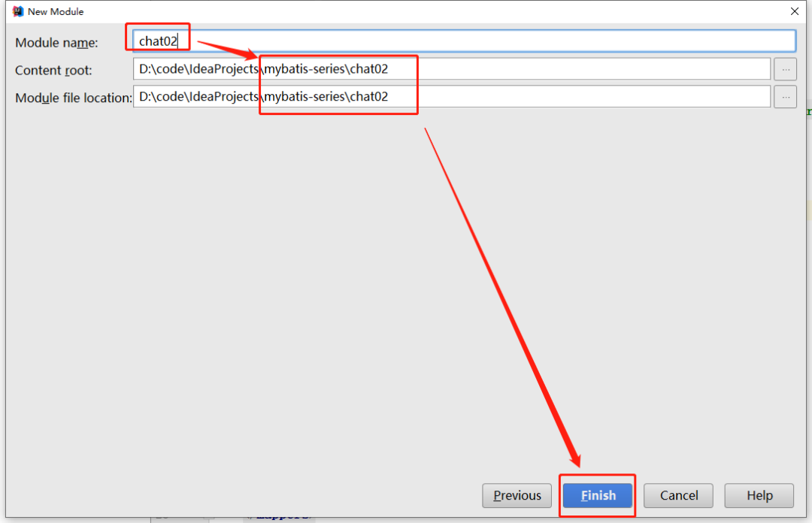The image size is (812, 523).
Task: Close the New Module dialog window
Action: 794,11
